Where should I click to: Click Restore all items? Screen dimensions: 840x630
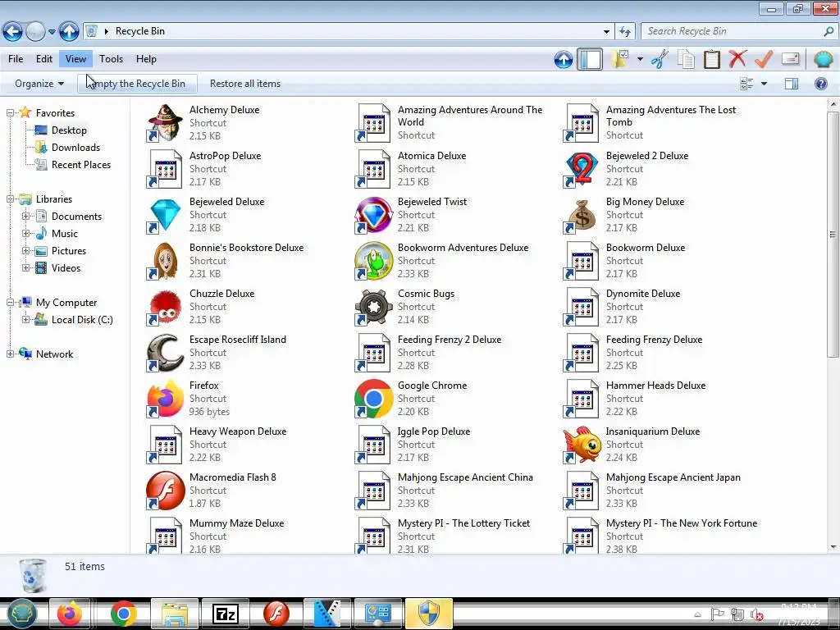(244, 84)
